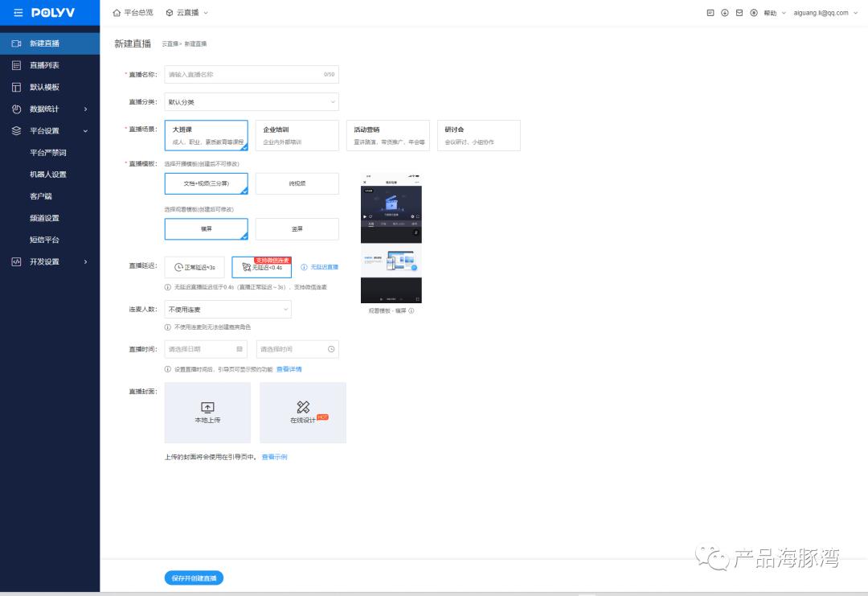Click the home icon next to 平台总览

click(x=117, y=13)
